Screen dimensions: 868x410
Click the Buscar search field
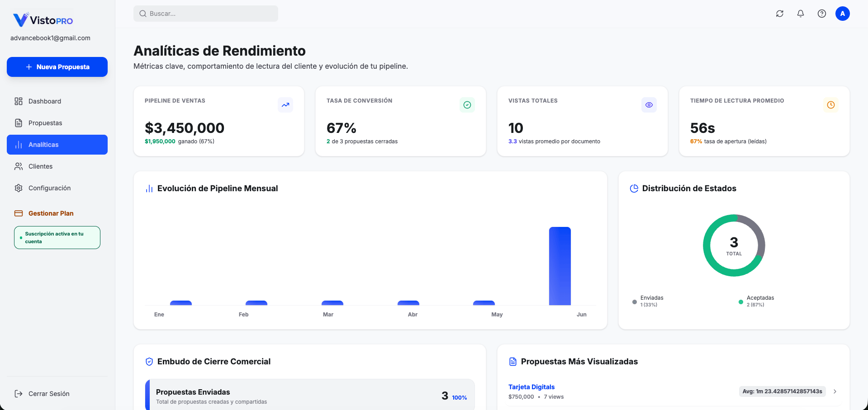[206, 14]
